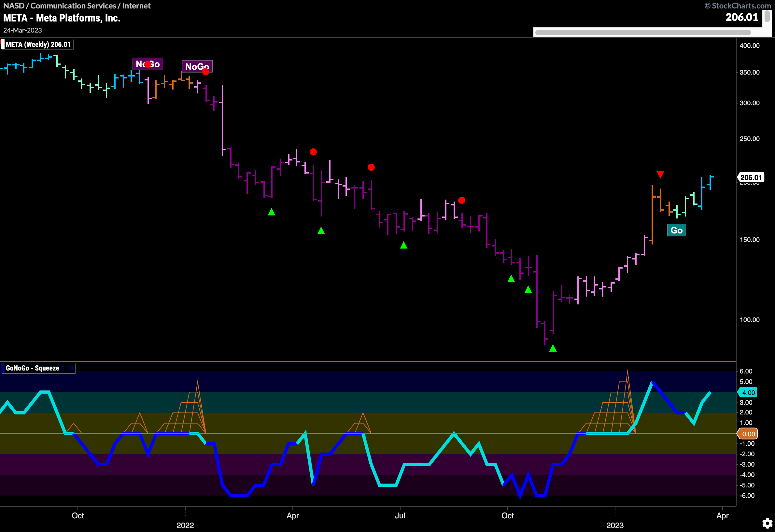Viewport: 775px width, 532px height.
Task: Click the green up-triangle marker near July 2022
Action: point(404,245)
